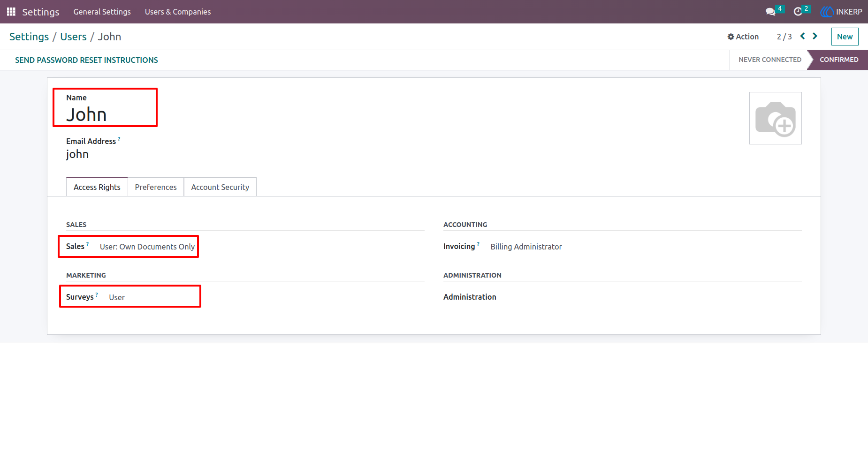Edit the Name field John

[x=86, y=114]
